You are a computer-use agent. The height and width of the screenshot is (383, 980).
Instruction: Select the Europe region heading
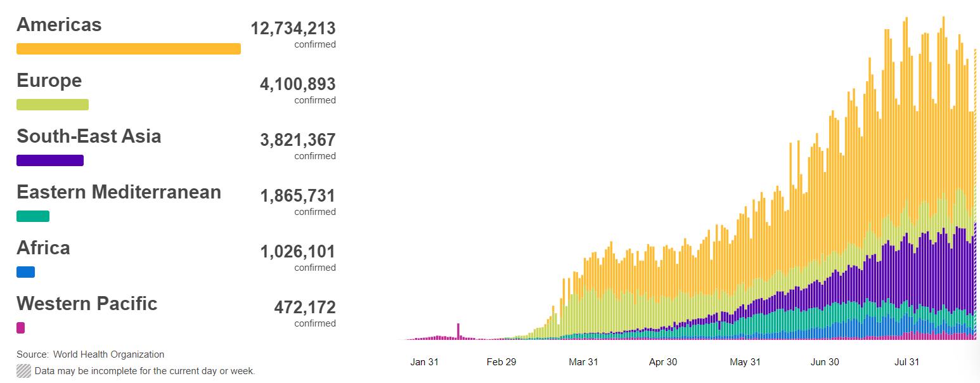pos(49,81)
